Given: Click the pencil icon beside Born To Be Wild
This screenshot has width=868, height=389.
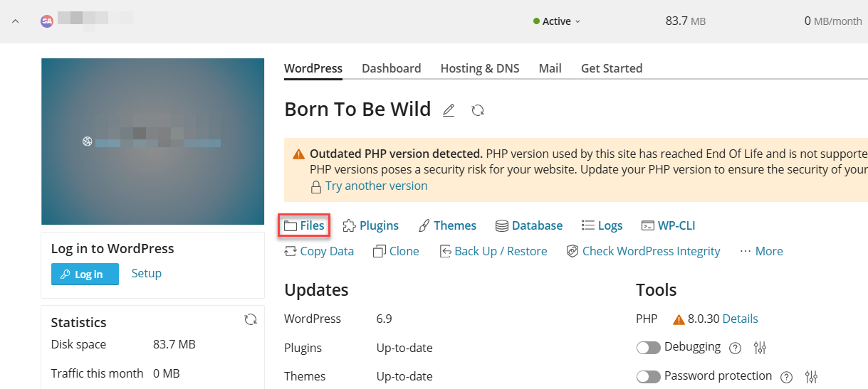Looking at the screenshot, I should tap(449, 110).
